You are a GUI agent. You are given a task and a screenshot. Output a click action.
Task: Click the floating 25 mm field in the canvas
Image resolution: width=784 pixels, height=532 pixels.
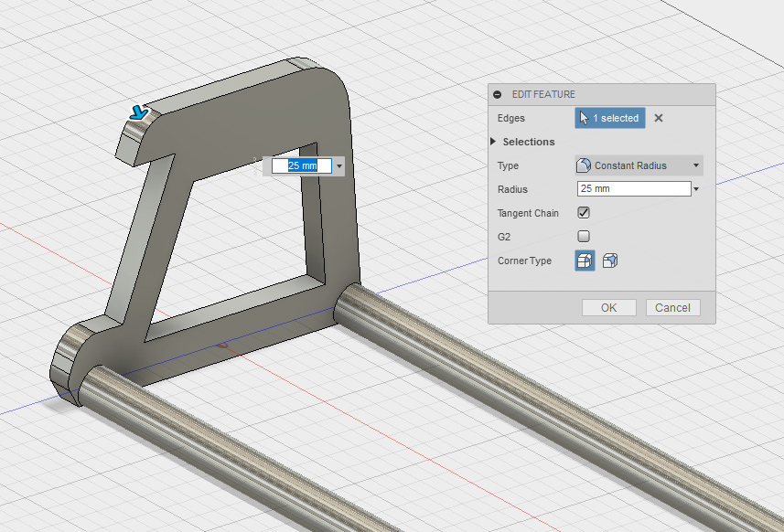(x=301, y=165)
